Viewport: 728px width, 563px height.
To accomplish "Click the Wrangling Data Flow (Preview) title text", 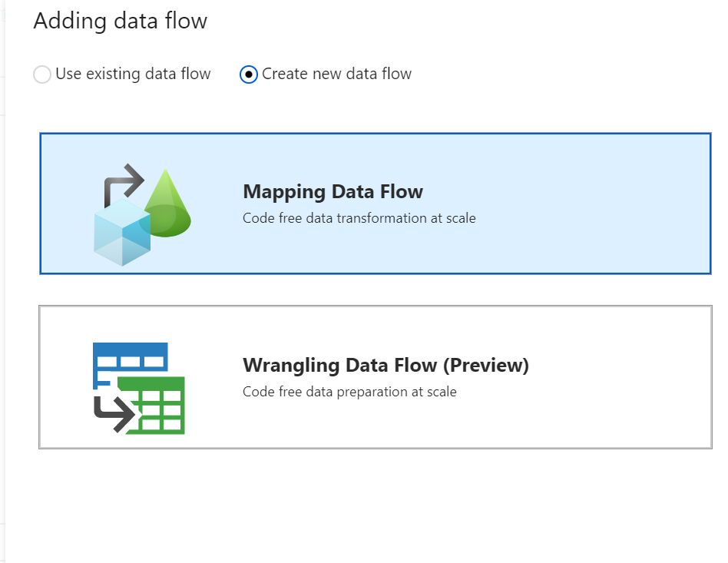I will click(x=386, y=365).
